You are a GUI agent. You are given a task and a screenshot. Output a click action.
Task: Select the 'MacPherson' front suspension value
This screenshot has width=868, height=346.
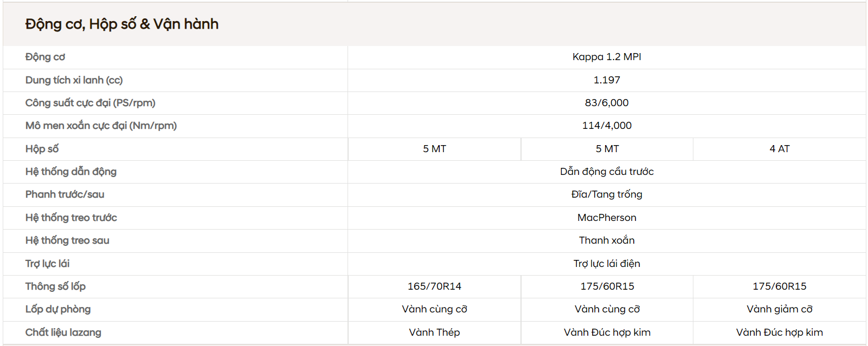607,218
